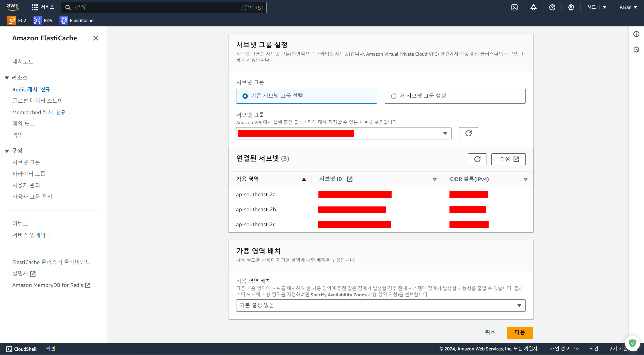
Task: Open the EC2 shortcut icon
Action: coord(11,21)
